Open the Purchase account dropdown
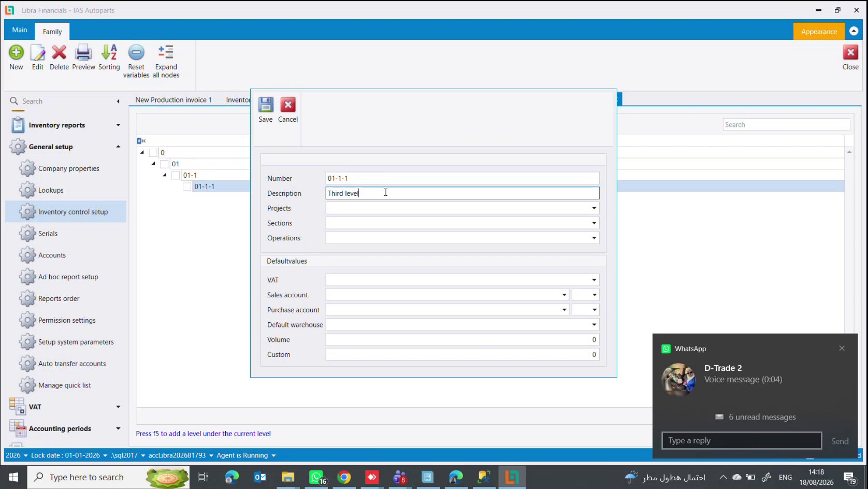868x489 pixels. [x=564, y=310]
